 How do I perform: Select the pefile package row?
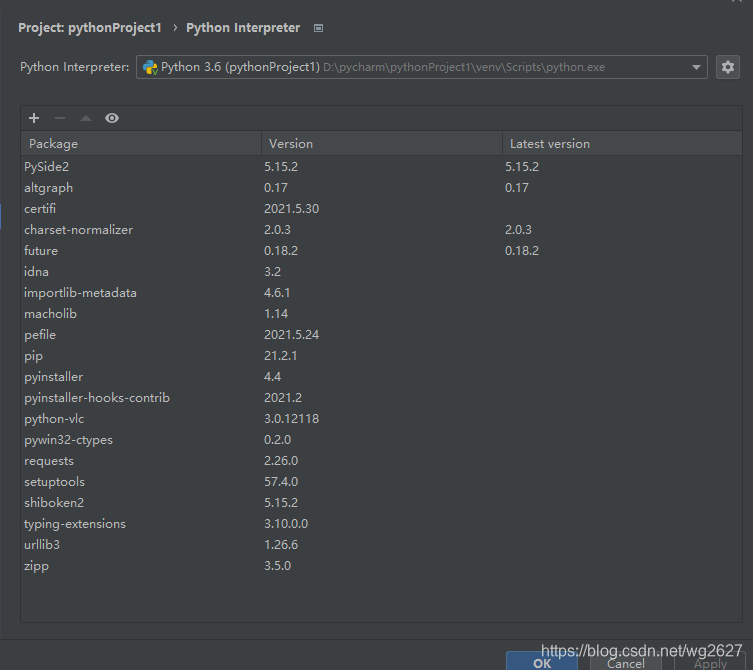tap(381, 335)
